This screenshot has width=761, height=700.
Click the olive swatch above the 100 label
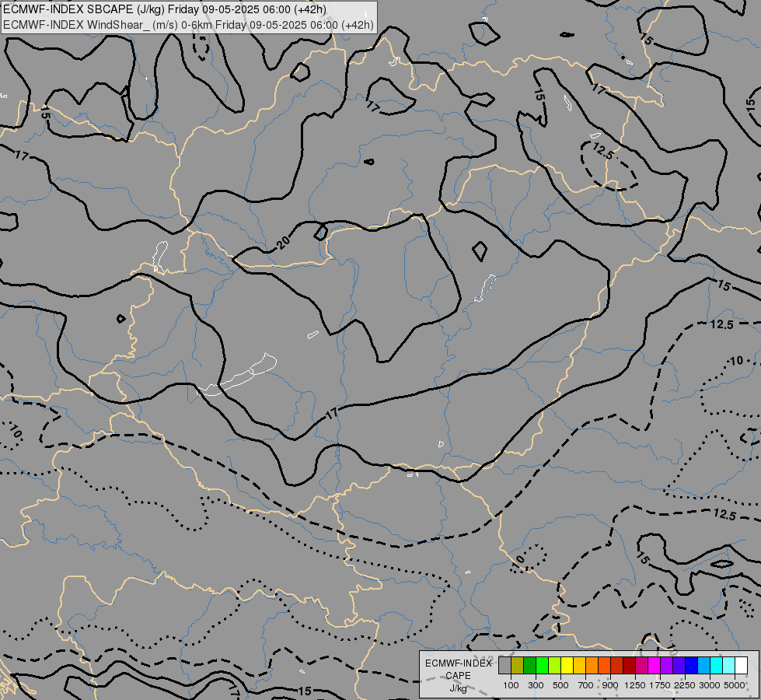518,665
